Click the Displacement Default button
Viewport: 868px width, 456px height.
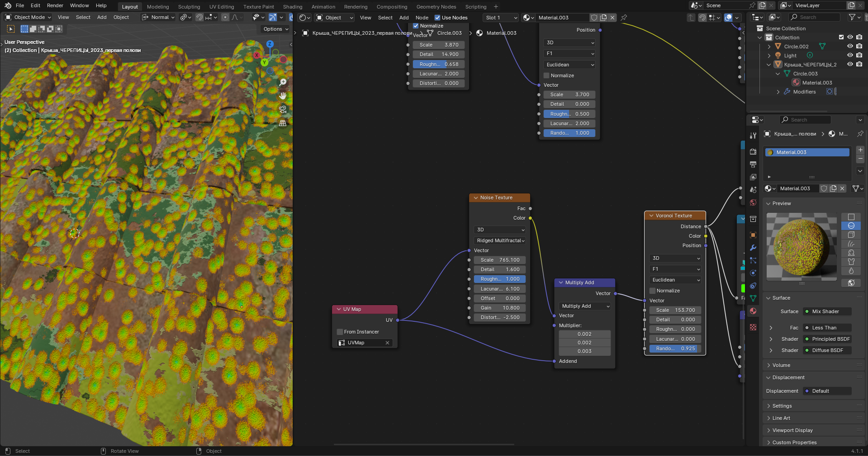click(x=827, y=391)
